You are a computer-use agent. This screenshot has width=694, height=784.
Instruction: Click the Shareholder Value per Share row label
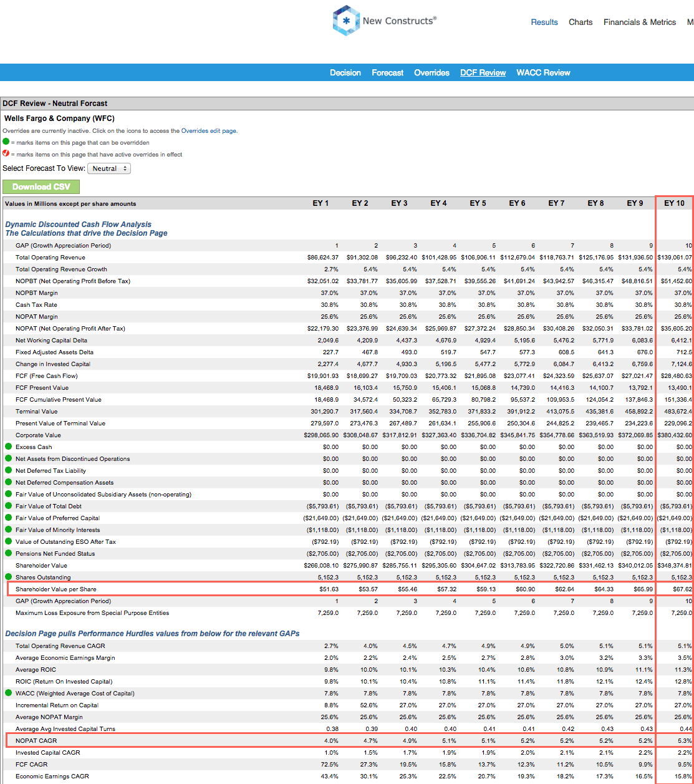coord(56,589)
